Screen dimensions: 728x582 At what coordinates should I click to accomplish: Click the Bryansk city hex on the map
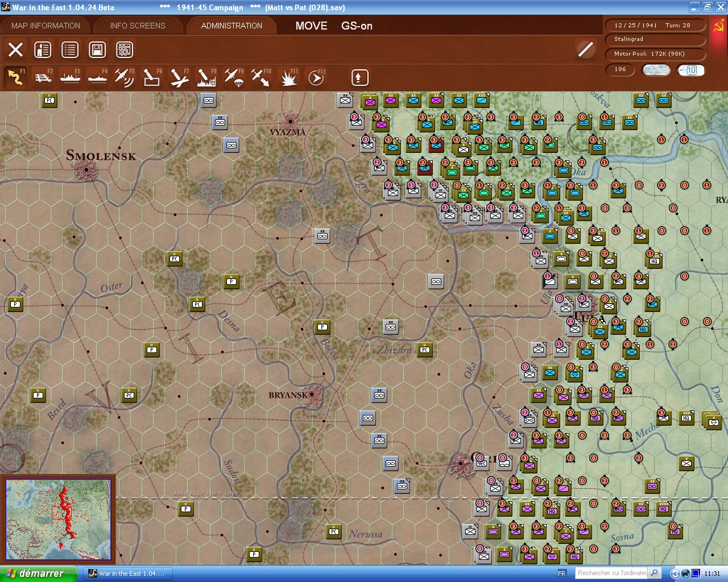coord(312,394)
